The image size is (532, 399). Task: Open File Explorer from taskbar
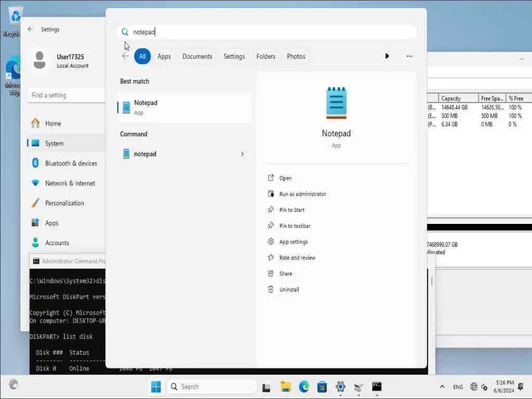point(285,387)
